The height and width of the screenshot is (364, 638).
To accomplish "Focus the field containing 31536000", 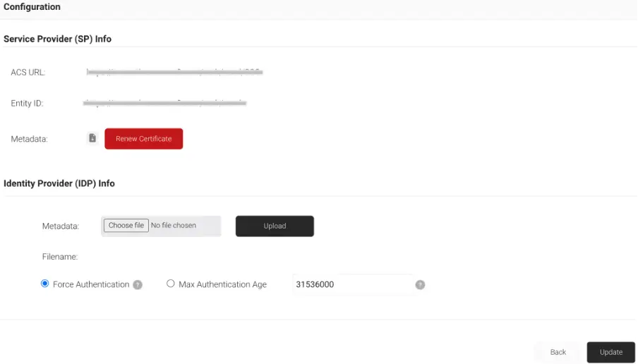I will pyautogui.click(x=351, y=285).
